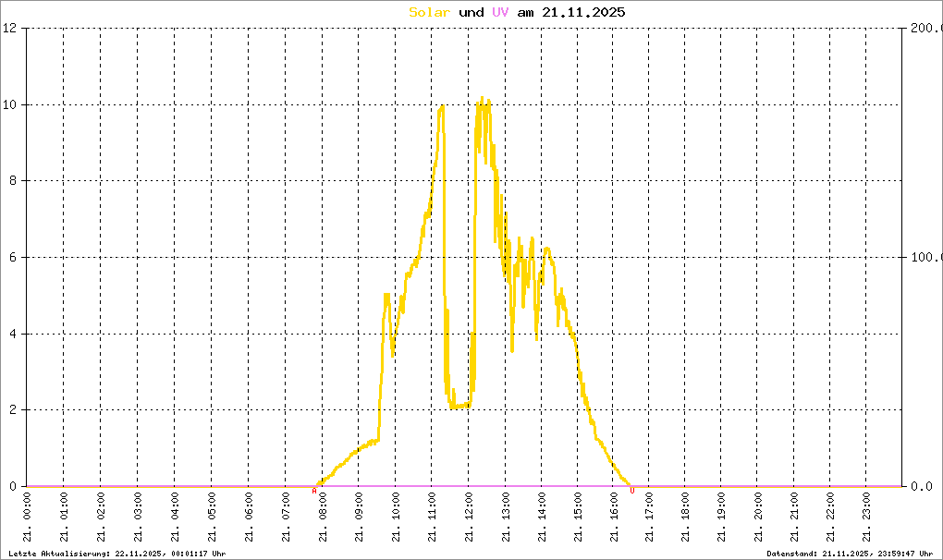Click the red 'U' sunset marker
Screen dimensions: 943x560
632,491
